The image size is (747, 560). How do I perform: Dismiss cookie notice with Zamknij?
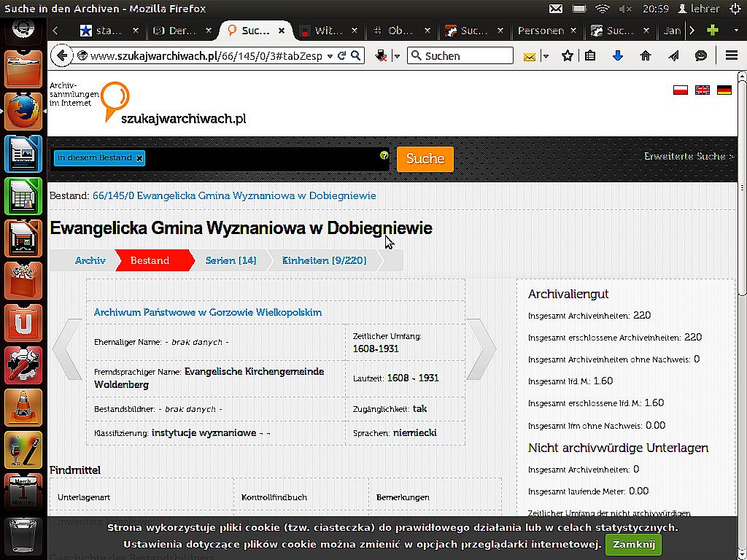tap(632, 544)
